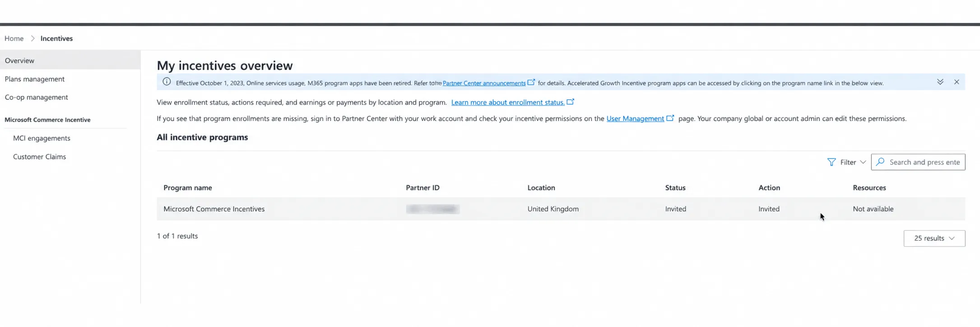This screenshot has width=980, height=327.
Task: Click the All incentive programs heading
Action: pos(202,137)
